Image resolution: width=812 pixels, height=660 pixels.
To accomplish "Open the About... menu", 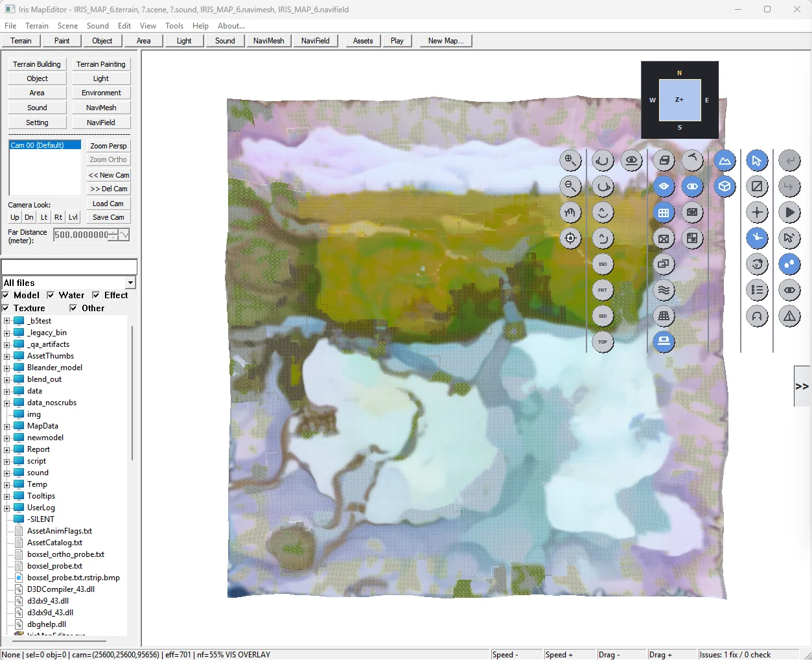I will tap(231, 26).
